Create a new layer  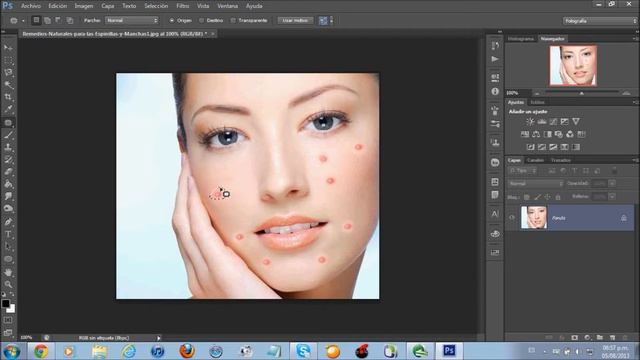(x=612, y=338)
